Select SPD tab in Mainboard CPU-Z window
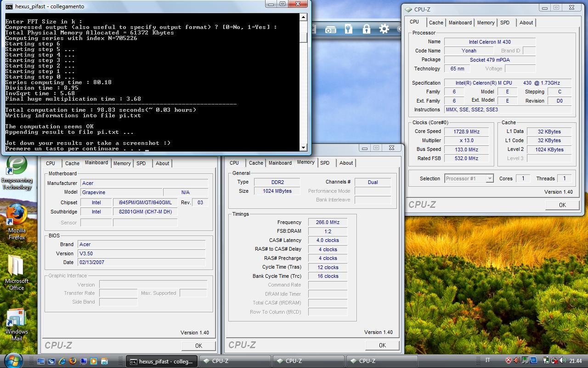Viewport: 588px width, 368px height. (x=141, y=163)
